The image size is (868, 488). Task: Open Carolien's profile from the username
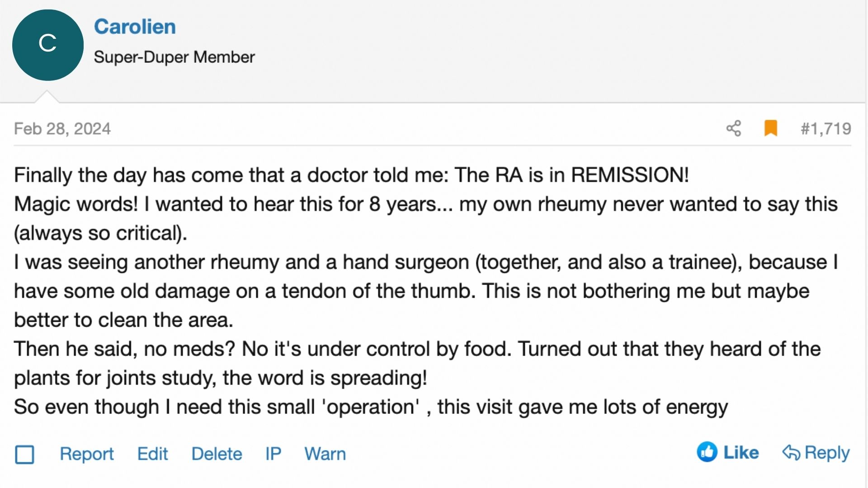click(135, 27)
